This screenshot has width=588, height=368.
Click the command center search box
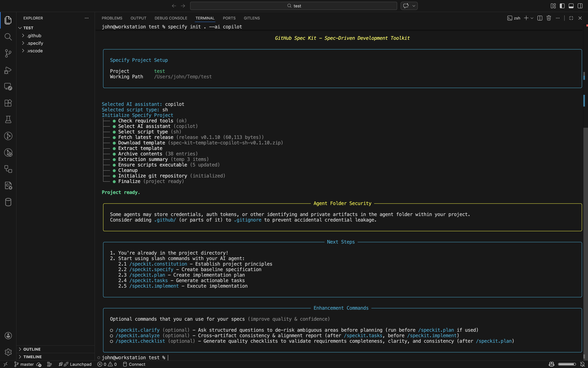[x=293, y=6]
